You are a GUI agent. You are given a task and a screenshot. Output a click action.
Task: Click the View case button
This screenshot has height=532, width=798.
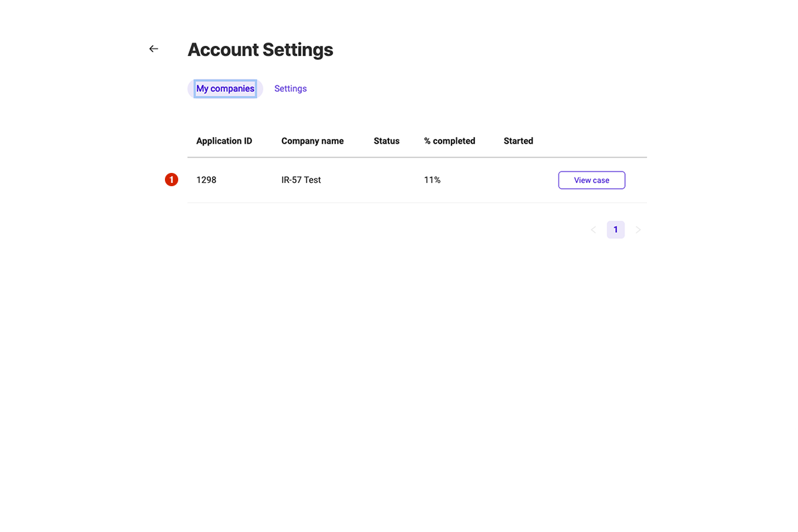[591, 180]
